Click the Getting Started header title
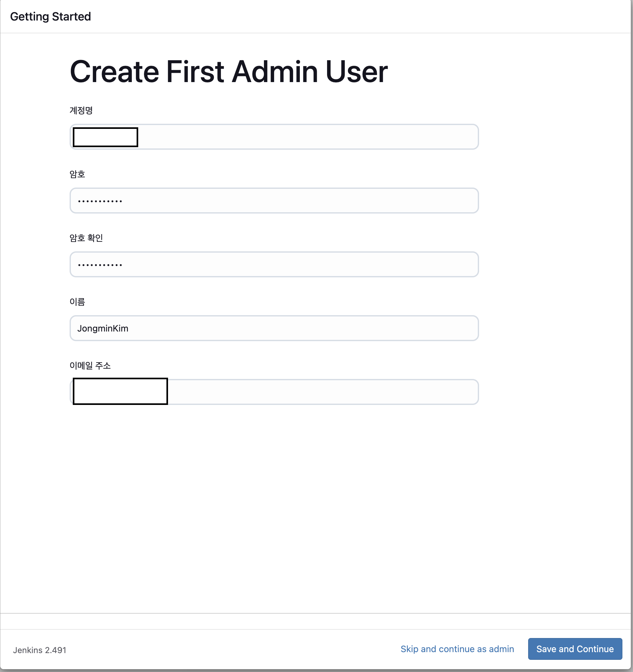This screenshot has height=672, width=633. click(x=51, y=17)
